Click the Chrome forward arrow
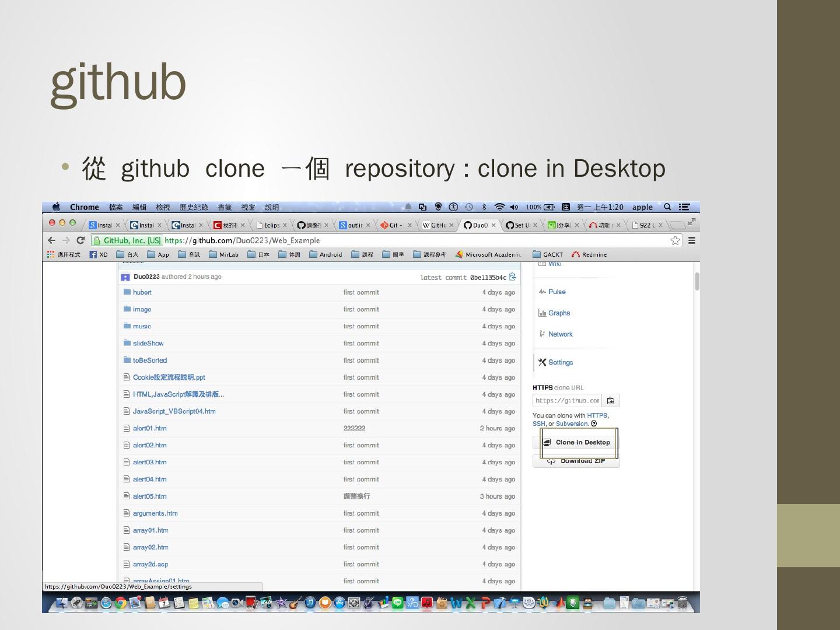This screenshot has width=840, height=630. (66, 240)
